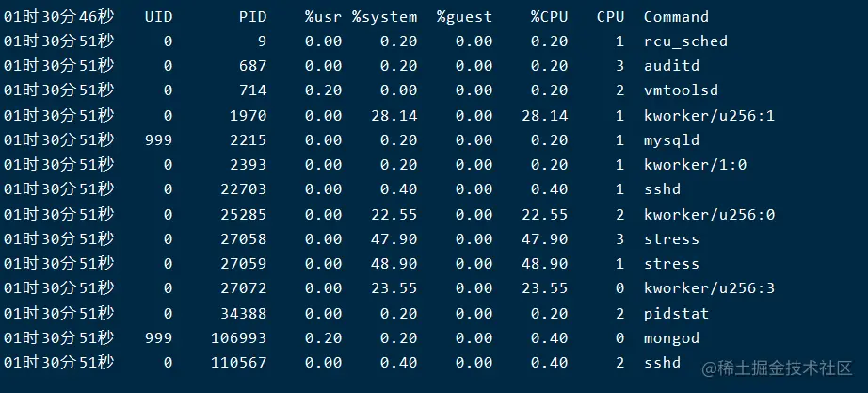Click the Command column header
Viewport: 868px width, 393px height.
coord(676,17)
